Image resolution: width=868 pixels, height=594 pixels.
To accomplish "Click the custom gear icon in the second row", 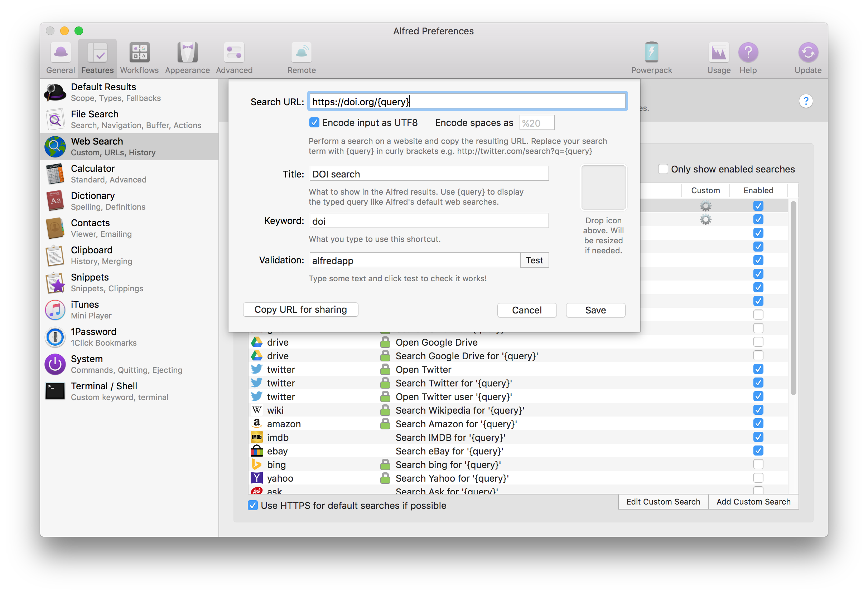I will click(x=705, y=219).
